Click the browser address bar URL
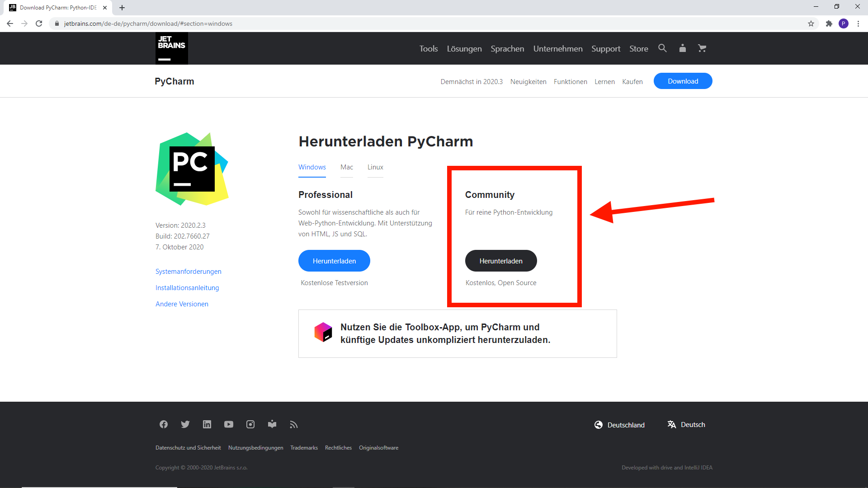The width and height of the screenshot is (868, 488). (148, 23)
